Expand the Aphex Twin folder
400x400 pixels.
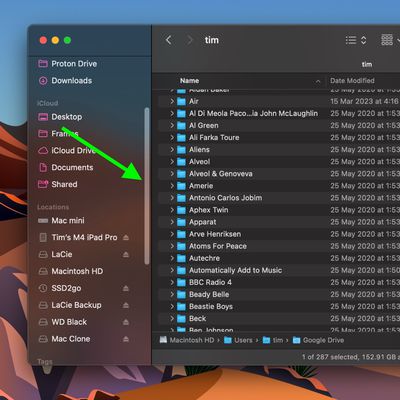coord(172,210)
